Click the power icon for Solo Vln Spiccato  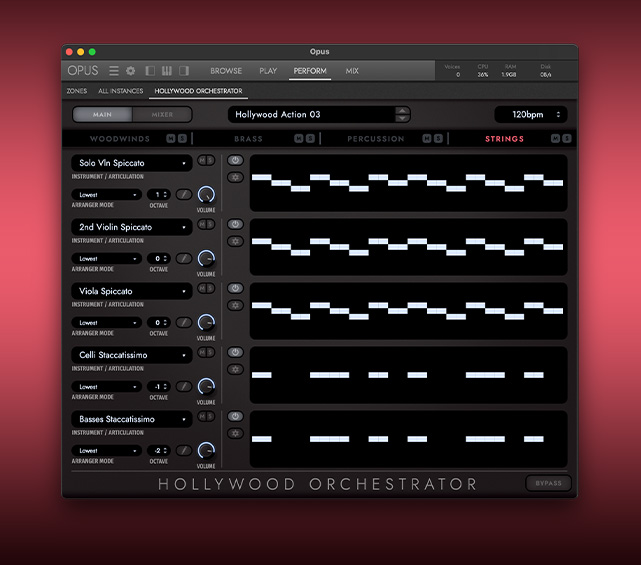(x=235, y=160)
